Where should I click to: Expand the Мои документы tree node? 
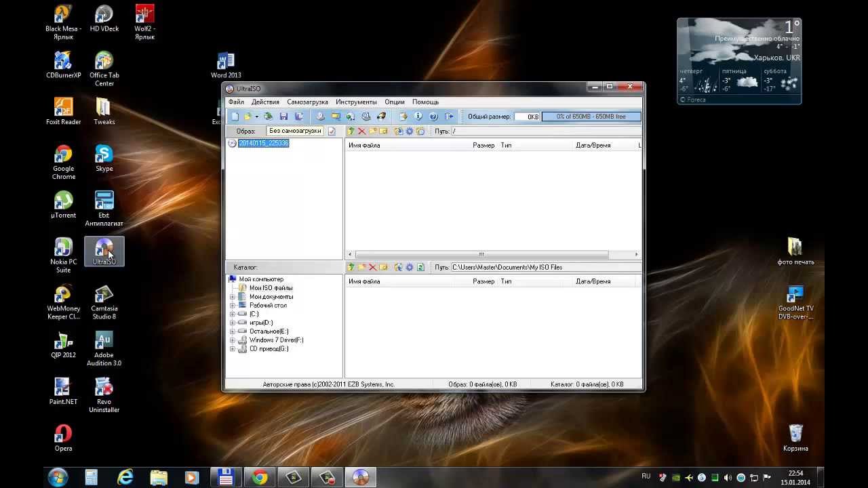tap(233, 297)
